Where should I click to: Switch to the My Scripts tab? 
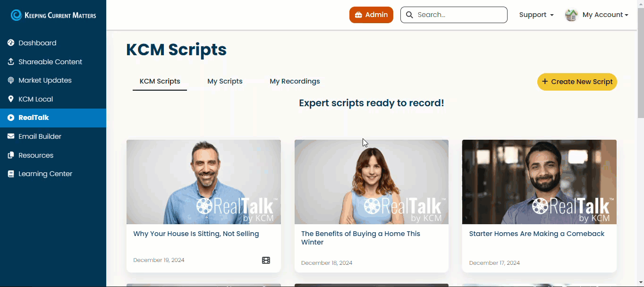click(225, 81)
